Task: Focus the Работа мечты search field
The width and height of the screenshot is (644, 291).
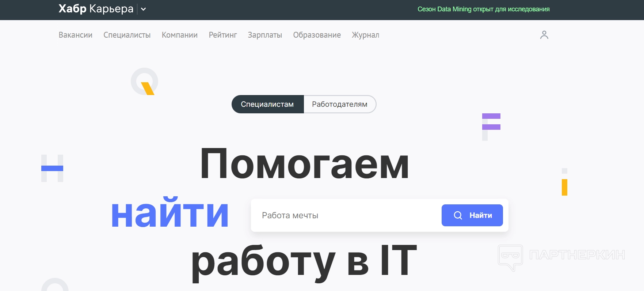Action: (347, 215)
